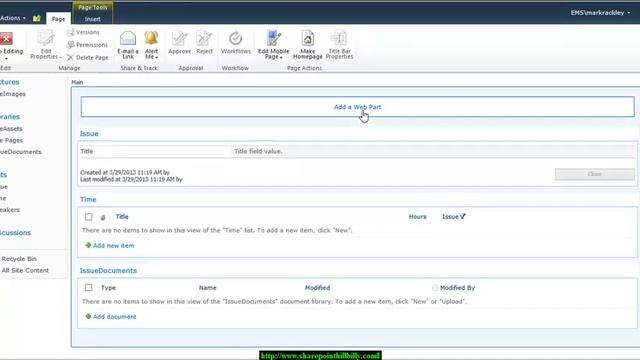Viewport: 640px width, 360px height.
Task: Sort Time list by Hours column
Action: tap(418, 216)
